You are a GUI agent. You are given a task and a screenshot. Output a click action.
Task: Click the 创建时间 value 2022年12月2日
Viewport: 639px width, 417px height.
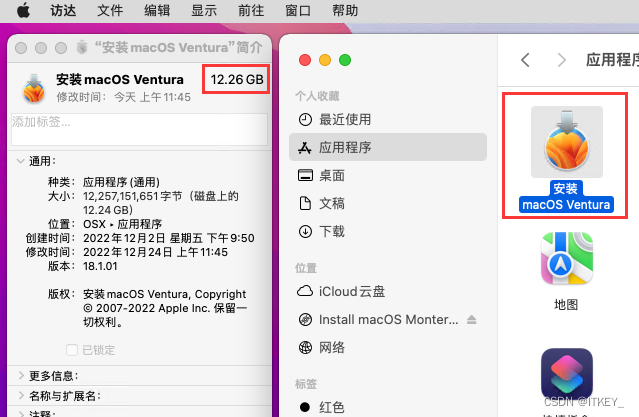click(x=169, y=238)
